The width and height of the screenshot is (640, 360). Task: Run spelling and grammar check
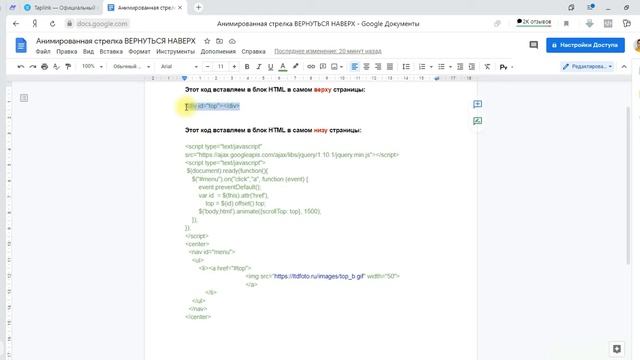click(56, 67)
